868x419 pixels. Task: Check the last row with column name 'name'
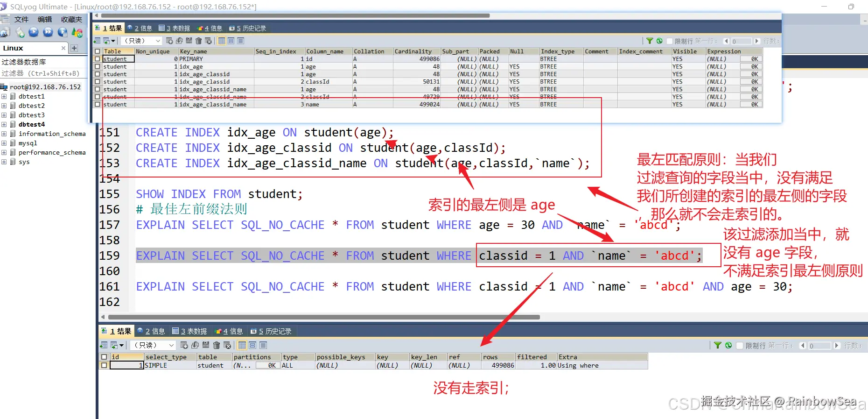(x=98, y=104)
